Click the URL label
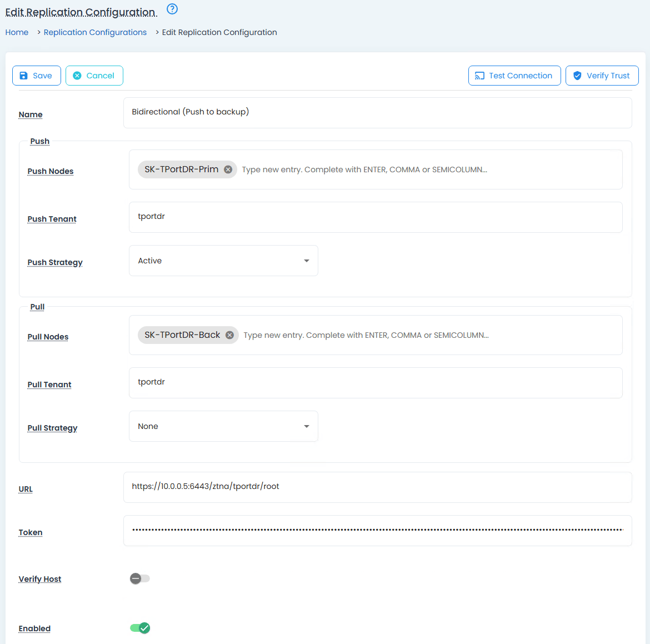The width and height of the screenshot is (650, 644). click(26, 490)
